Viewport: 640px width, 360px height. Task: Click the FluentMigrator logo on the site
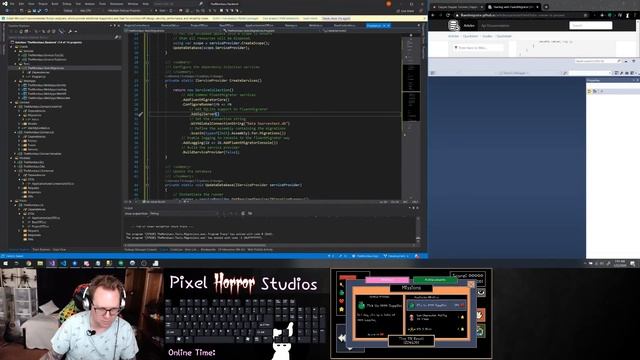pos(453,26)
